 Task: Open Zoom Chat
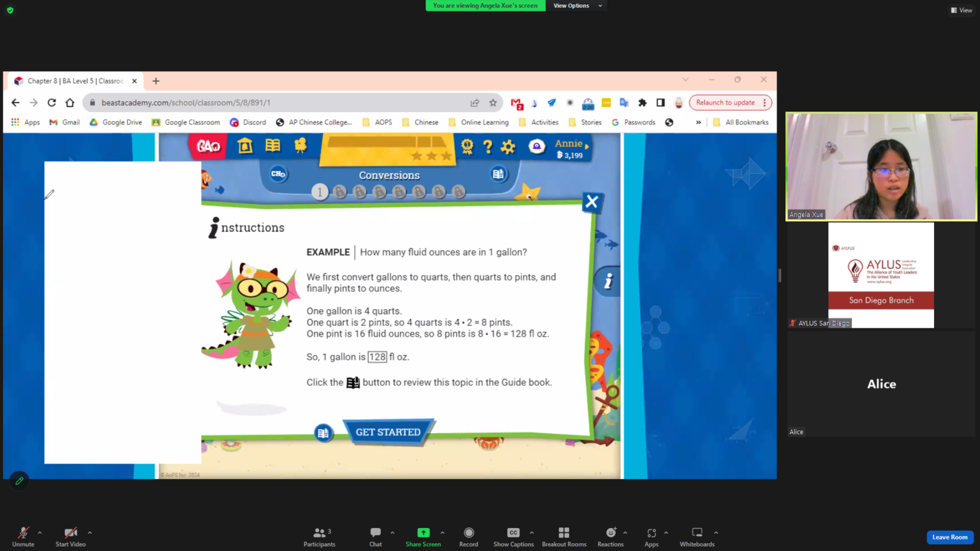click(x=376, y=537)
